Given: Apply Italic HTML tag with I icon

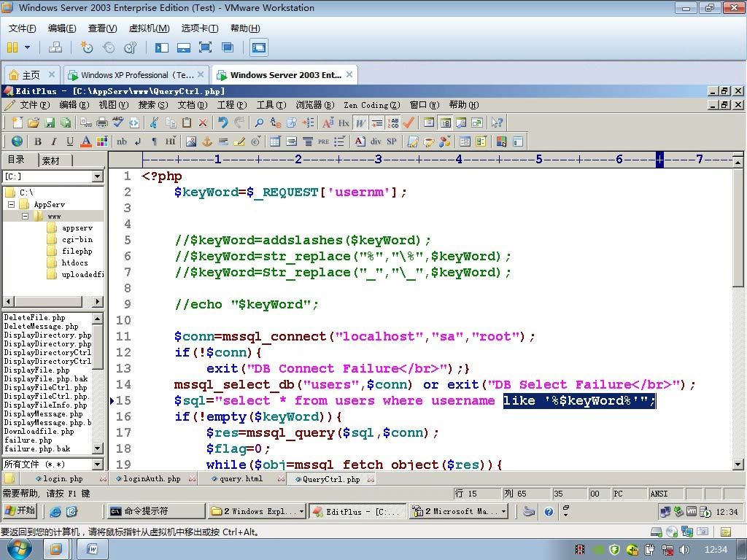Looking at the screenshot, I should [x=54, y=141].
